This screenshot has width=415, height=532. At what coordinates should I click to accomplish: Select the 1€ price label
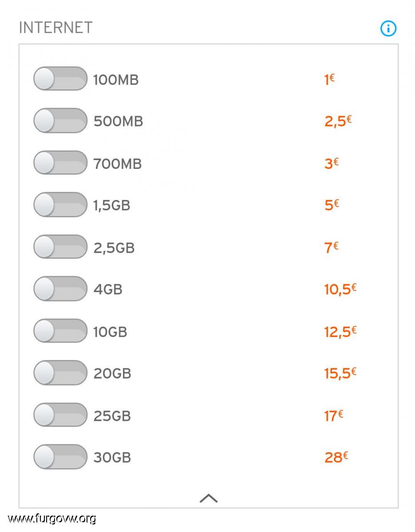pyautogui.click(x=329, y=79)
